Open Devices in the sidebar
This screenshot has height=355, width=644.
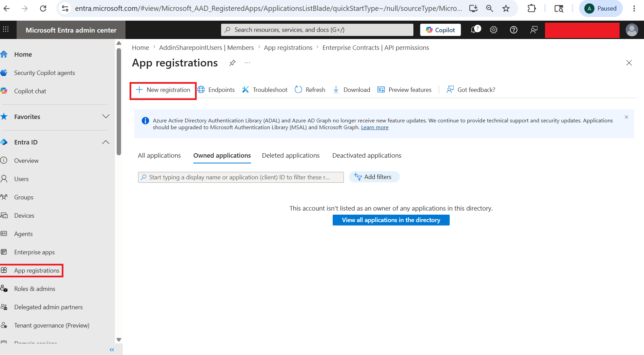[24, 216]
